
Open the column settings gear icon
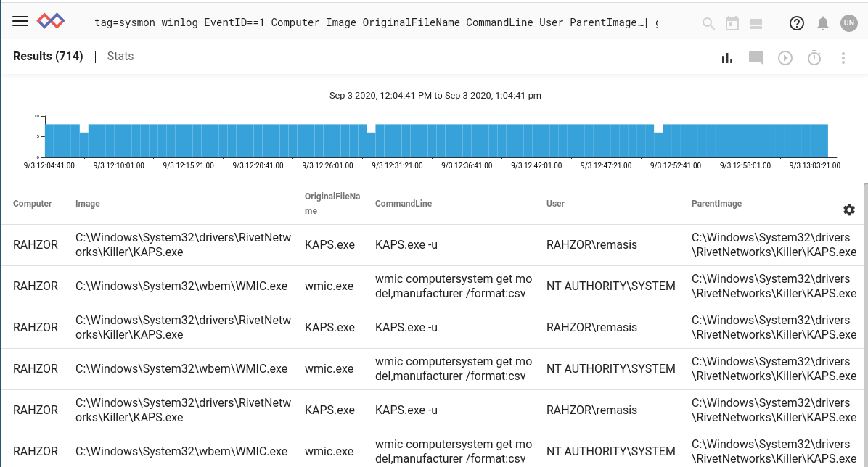coord(848,210)
